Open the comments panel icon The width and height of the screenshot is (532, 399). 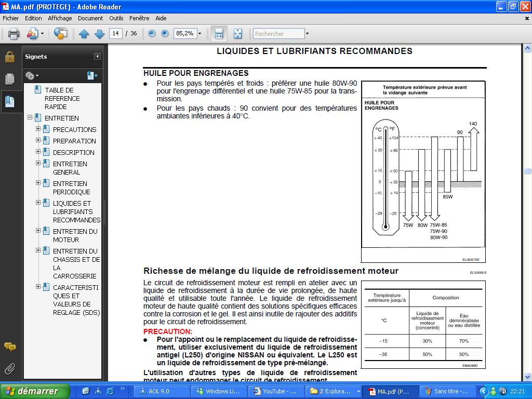coord(9,347)
